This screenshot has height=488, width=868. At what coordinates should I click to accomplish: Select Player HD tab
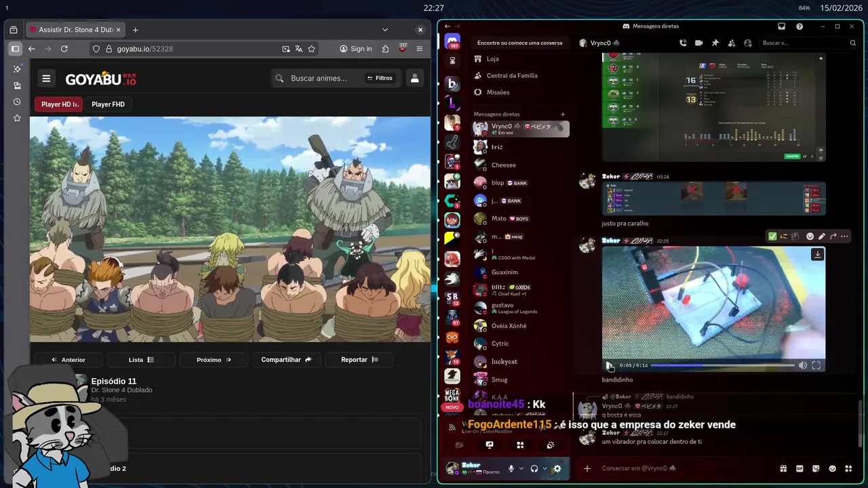pos(60,104)
